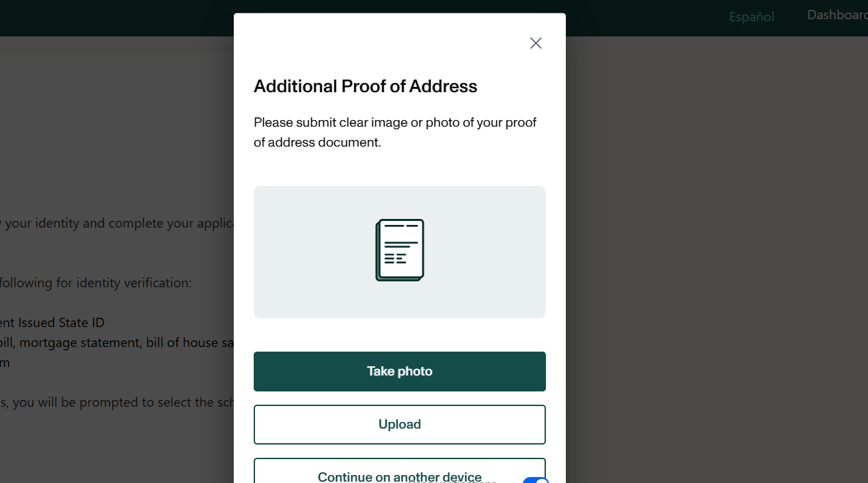
Task: Toggle the blue switch at dialog bottom
Action: 537,480
